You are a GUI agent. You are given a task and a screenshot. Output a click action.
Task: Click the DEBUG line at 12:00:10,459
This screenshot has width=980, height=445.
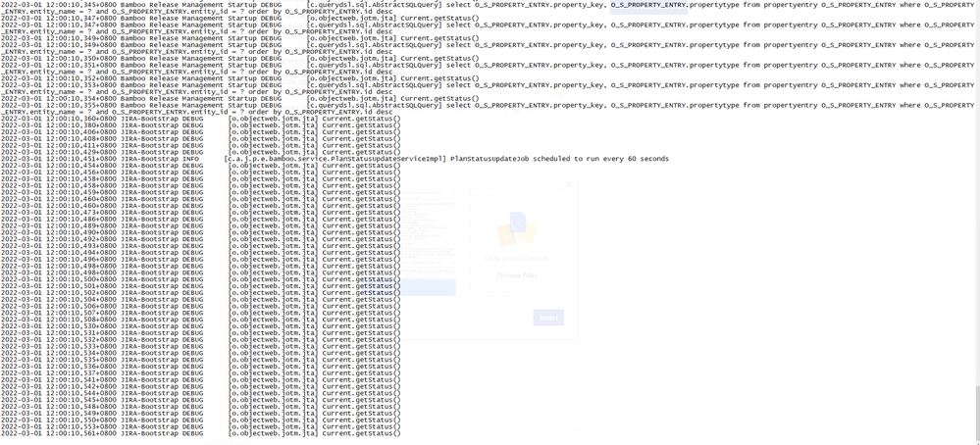(x=200, y=192)
